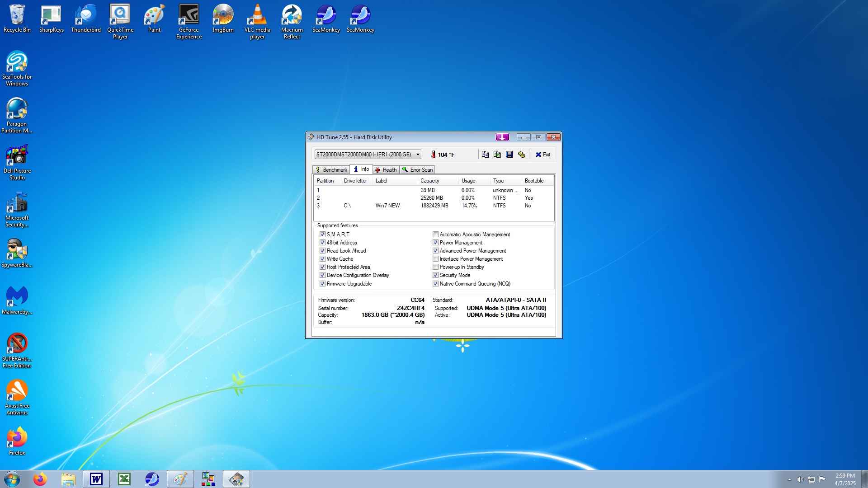This screenshot has width=868, height=488.
Task: Toggle the S.M.A.R.T checkbox
Action: pyautogui.click(x=322, y=235)
